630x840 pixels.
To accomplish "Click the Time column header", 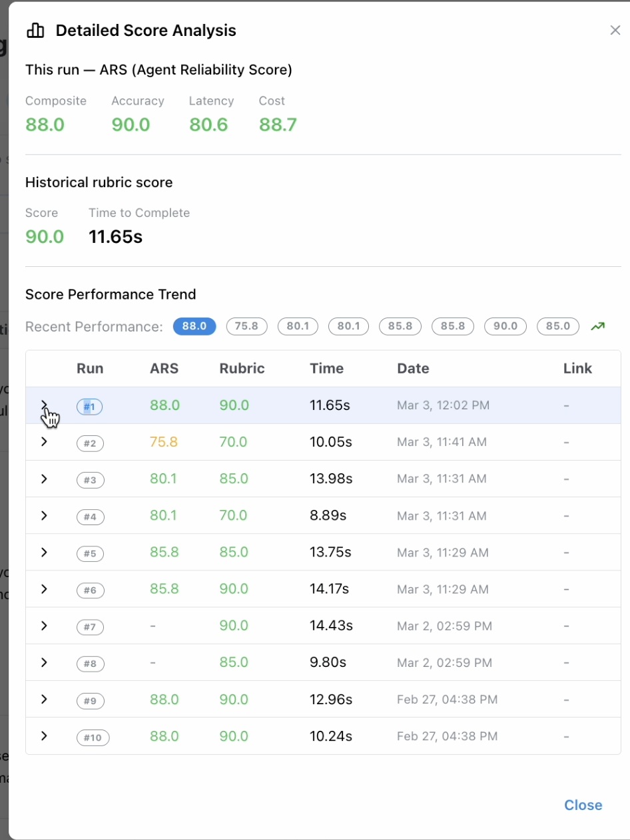I will (326, 369).
